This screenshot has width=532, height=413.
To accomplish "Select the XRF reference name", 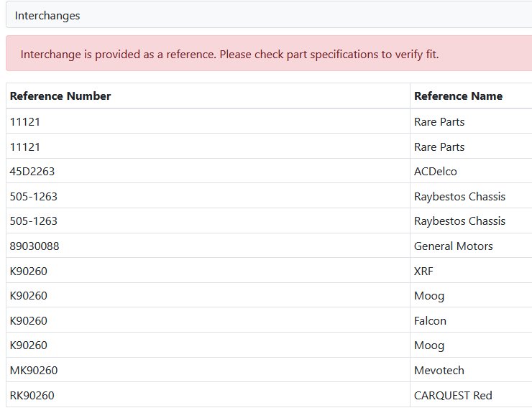I will (423, 271).
